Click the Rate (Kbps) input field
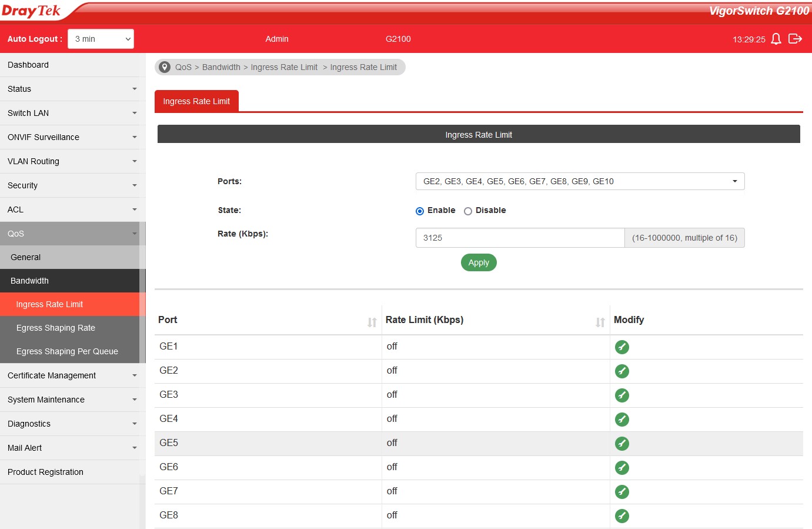The height and width of the screenshot is (529, 812). click(520, 238)
